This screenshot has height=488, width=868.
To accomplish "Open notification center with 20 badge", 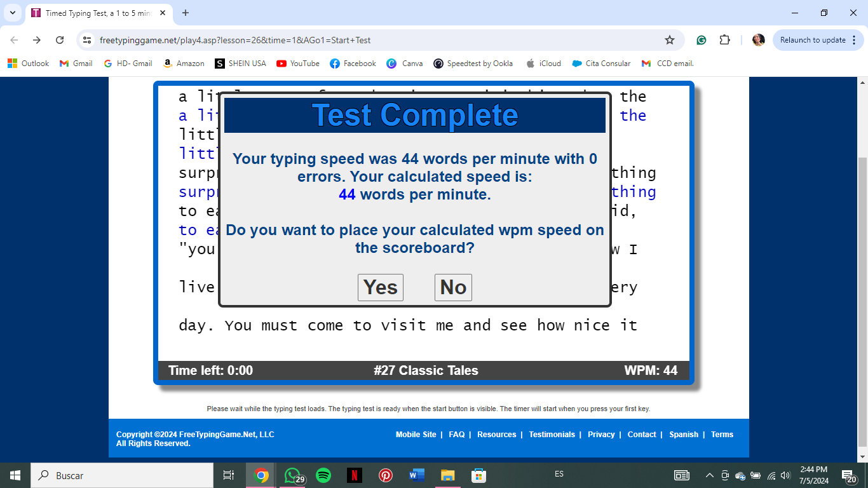I will (850, 475).
